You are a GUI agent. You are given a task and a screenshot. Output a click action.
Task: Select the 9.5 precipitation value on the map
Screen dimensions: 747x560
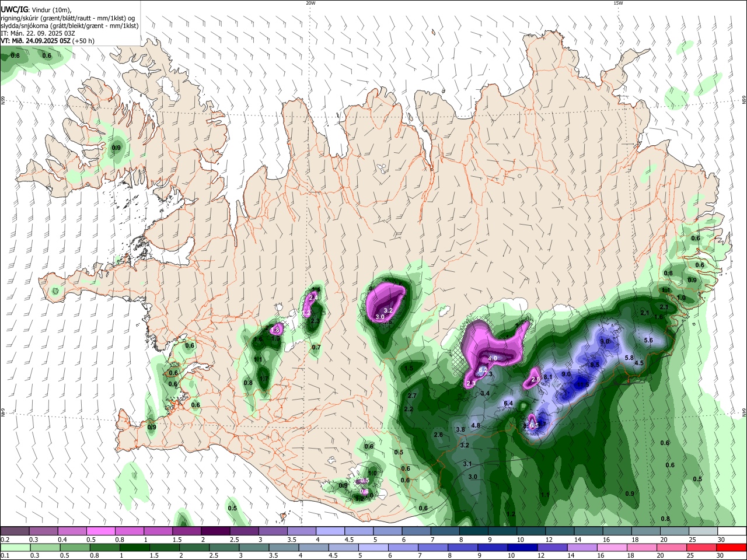coord(595,365)
